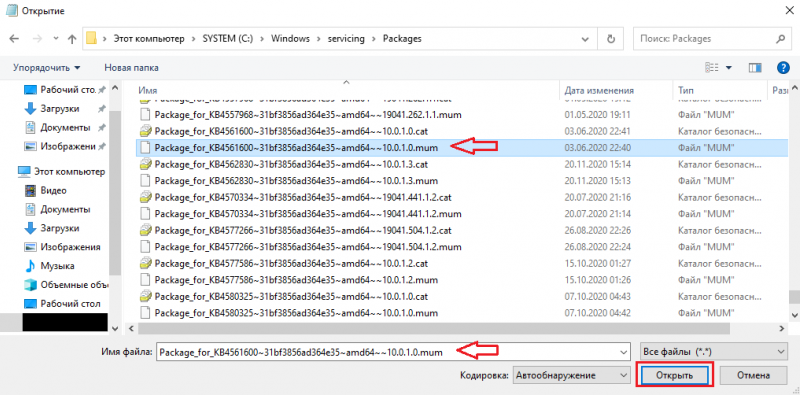Expand the address bar history dropdown
800x395 pixels.
[585, 39]
